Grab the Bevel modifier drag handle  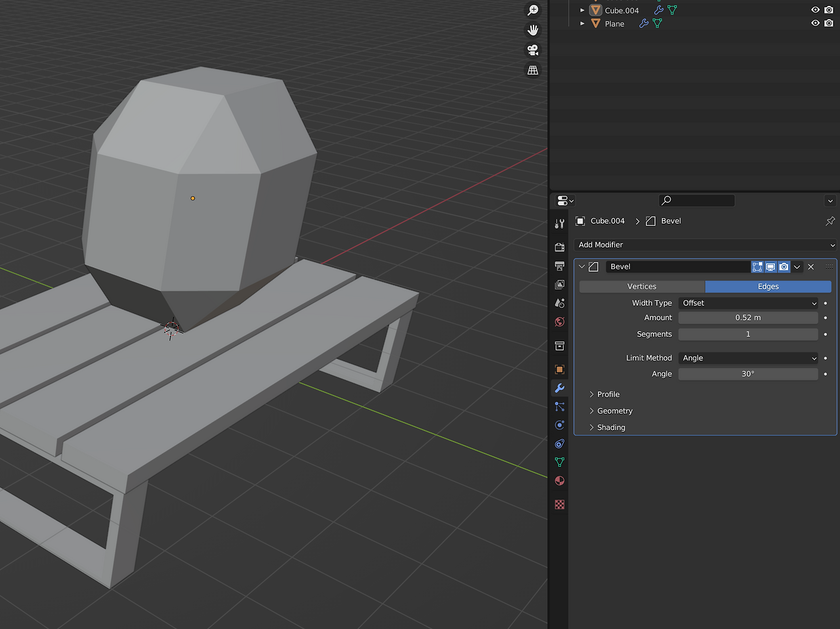pos(829,267)
